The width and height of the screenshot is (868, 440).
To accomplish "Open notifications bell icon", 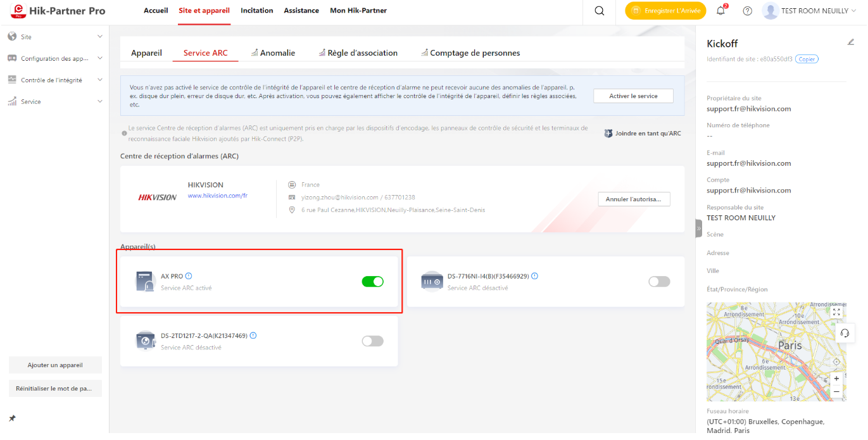I will 720,11.
